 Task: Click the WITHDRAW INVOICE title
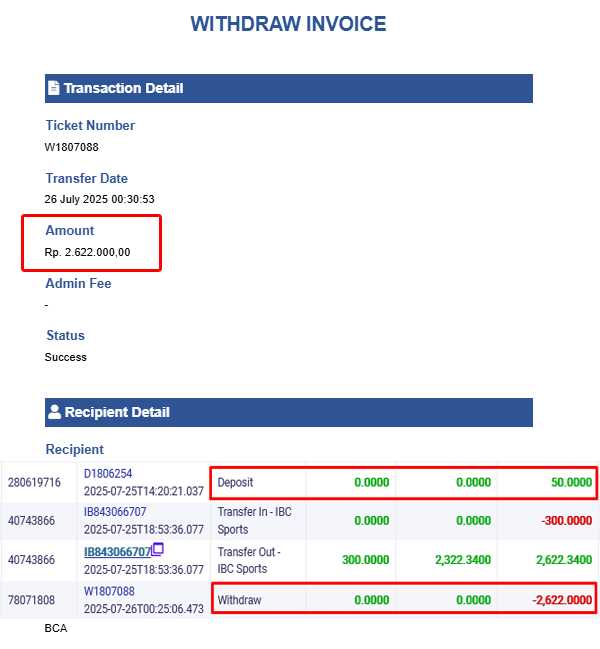coord(288,24)
